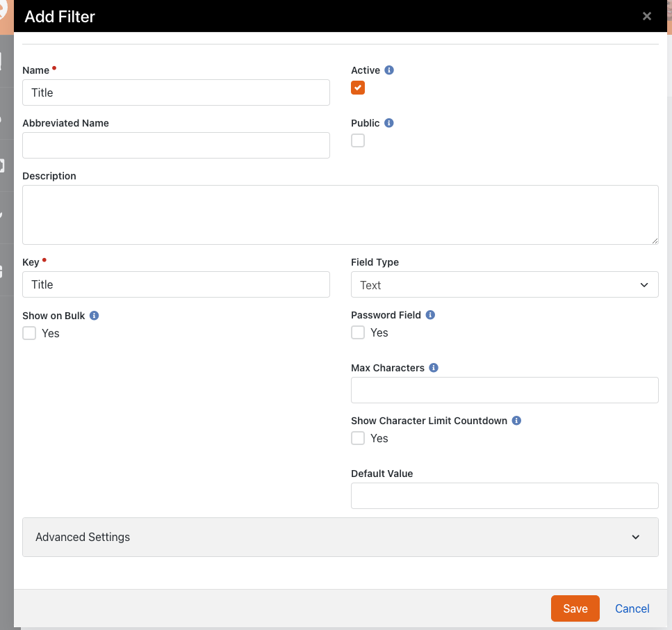Check Show on Bulk Yes checkbox
Image resolution: width=672 pixels, height=630 pixels.
29,333
